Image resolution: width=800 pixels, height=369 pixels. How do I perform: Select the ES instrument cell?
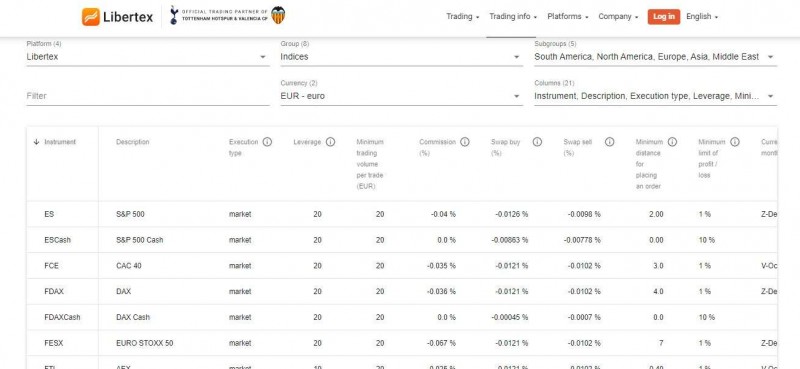49,214
